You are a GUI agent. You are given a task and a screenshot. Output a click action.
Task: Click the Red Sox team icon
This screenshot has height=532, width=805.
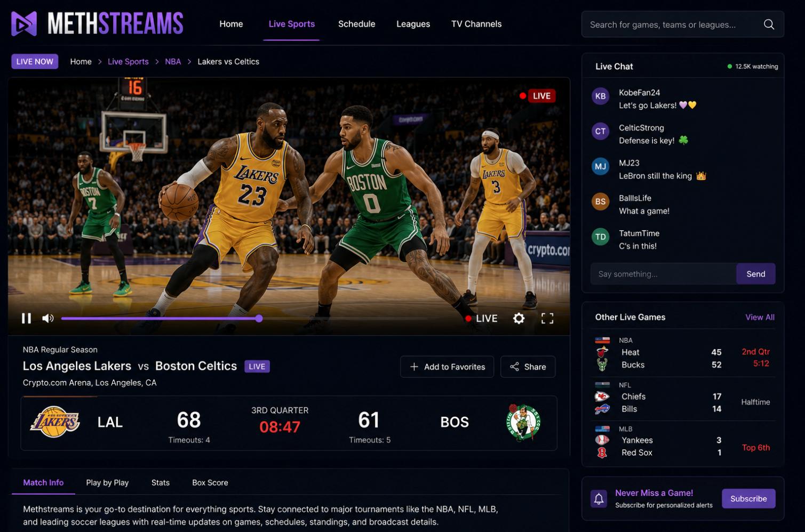coord(602,453)
